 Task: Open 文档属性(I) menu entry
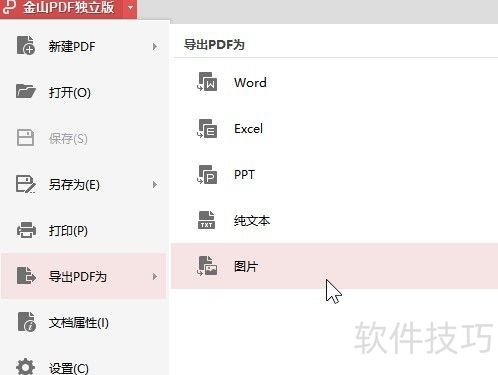[x=84, y=322]
